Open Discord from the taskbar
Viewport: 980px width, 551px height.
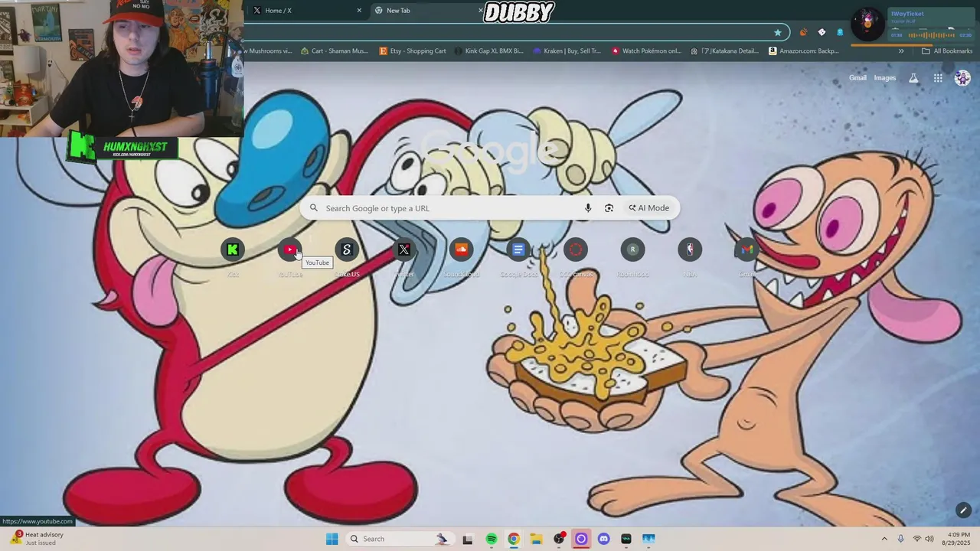click(x=603, y=539)
